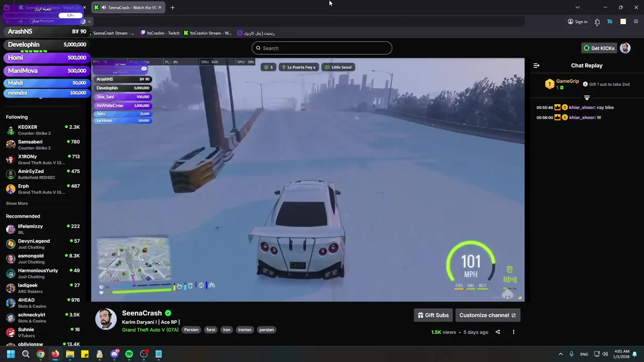The image size is (644, 362).
Task: Click the yellow square extension icon
Action: 623,22
